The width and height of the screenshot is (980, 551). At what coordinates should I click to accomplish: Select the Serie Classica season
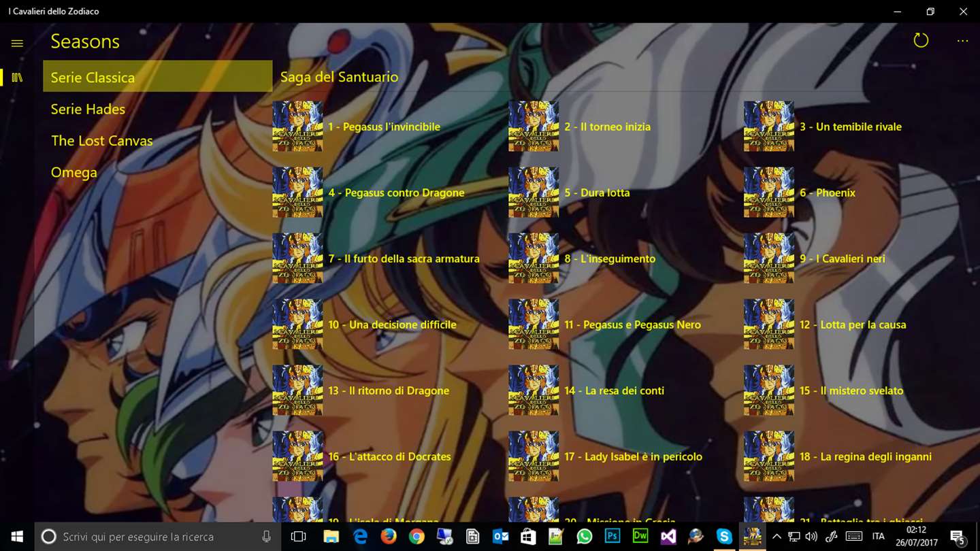(157, 77)
